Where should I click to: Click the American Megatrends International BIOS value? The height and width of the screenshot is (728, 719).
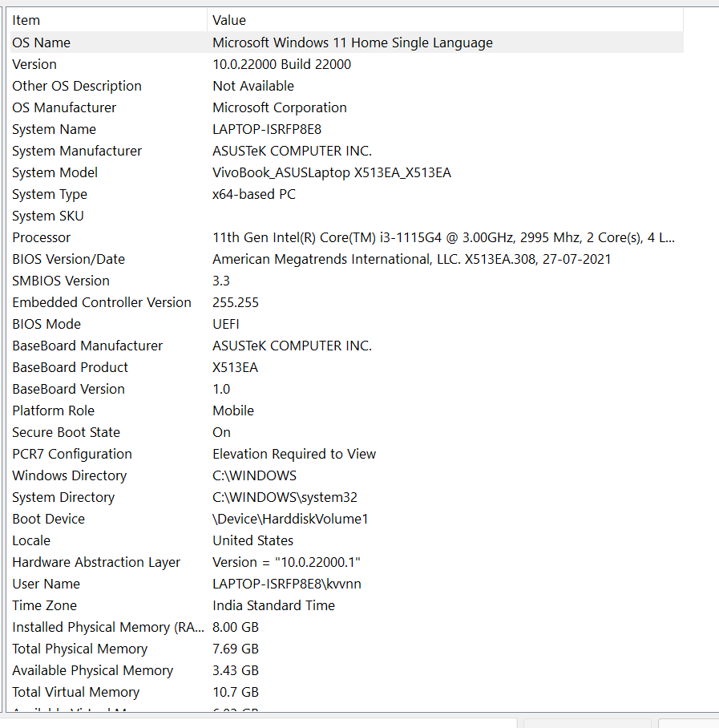pos(412,259)
